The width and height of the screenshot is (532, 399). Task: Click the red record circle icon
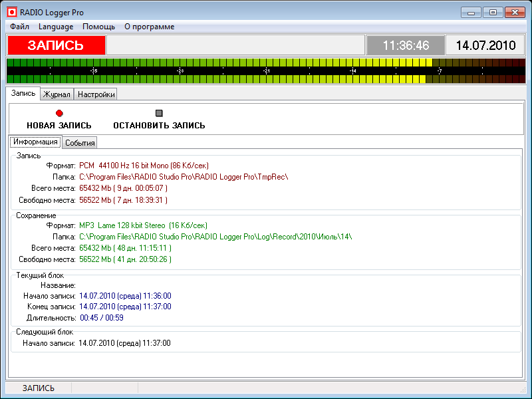[59, 113]
